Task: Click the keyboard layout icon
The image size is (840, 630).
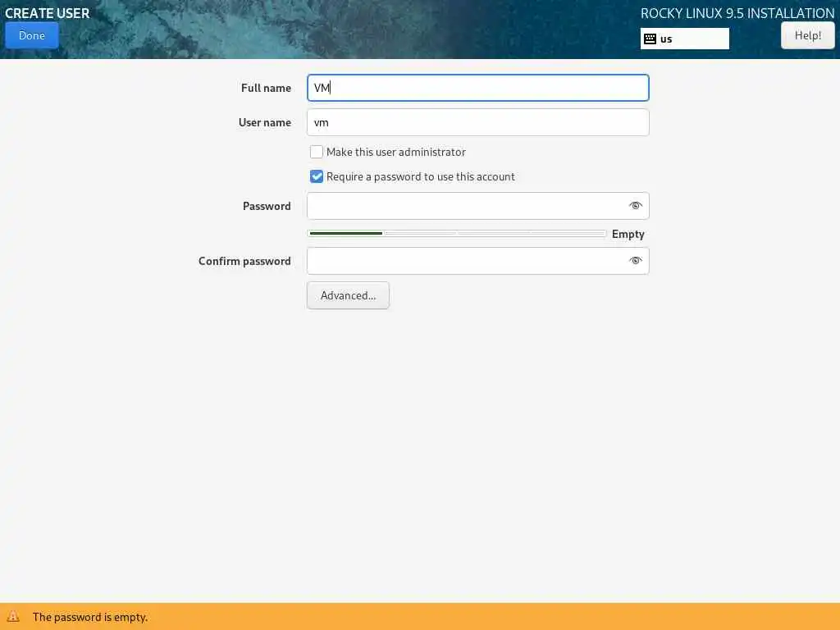Action: 650,39
